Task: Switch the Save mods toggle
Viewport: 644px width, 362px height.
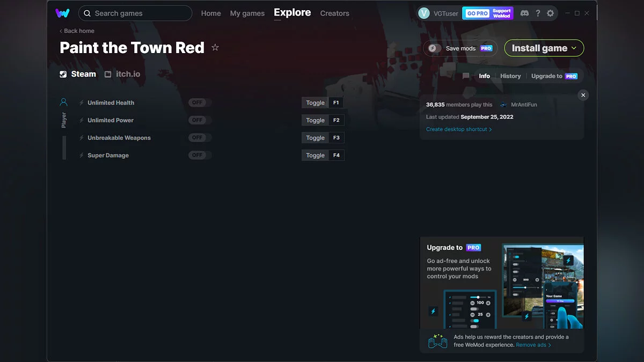Action: click(x=434, y=48)
